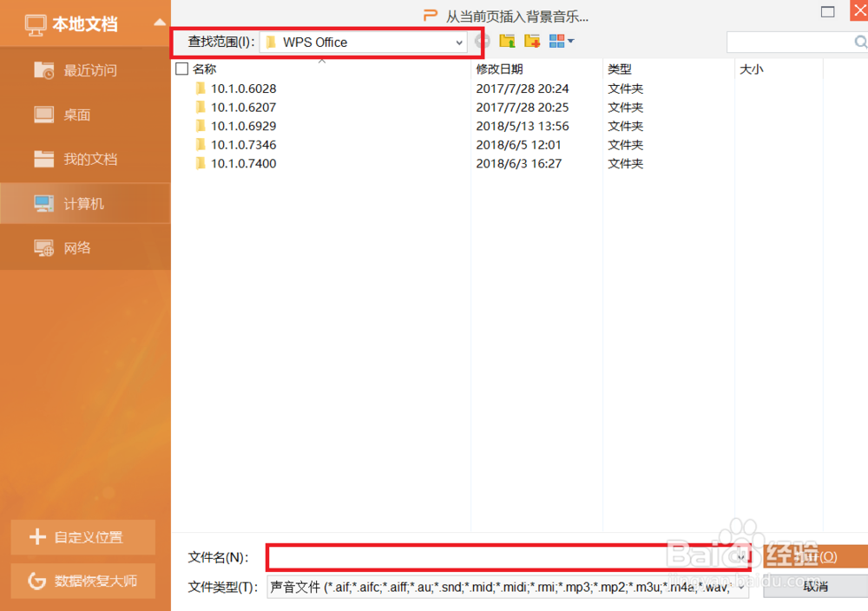This screenshot has height=611, width=868.
Task: Open the 本地文档 panel icon
Action: tap(36, 23)
